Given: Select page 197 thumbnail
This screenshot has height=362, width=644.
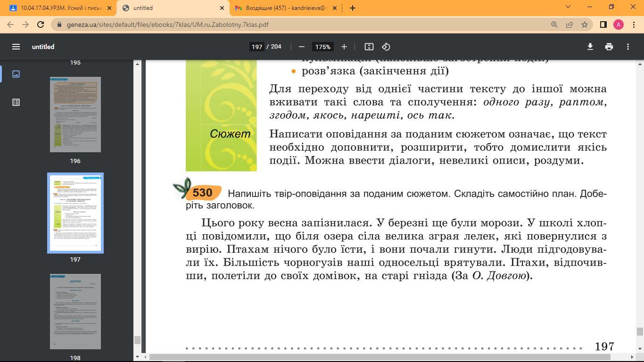Looking at the screenshot, I should (75, 213).
